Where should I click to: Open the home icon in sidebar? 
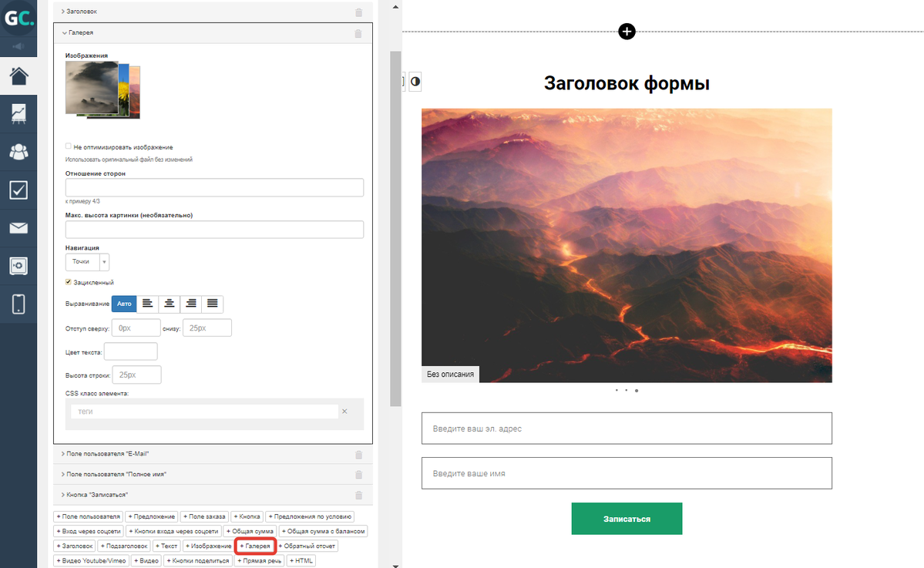(18, 76)
